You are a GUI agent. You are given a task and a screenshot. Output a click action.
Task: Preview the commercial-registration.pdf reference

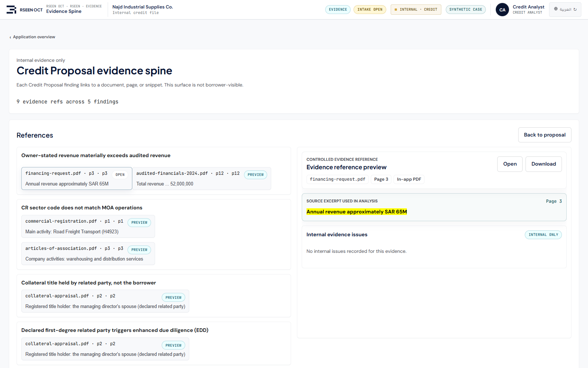[x=139, y=223]
